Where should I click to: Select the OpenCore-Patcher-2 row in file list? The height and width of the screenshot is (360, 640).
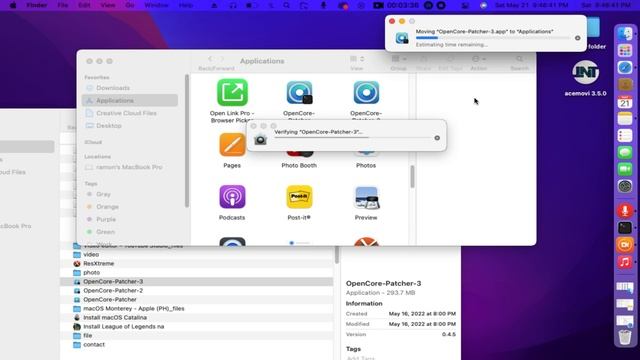[x=197, y=291]
